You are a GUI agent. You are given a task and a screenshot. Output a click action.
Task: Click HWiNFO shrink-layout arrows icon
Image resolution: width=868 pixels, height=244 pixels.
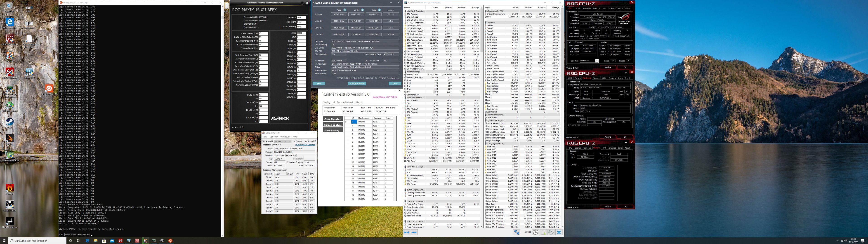pyautogui.click(x=414, y=232)
